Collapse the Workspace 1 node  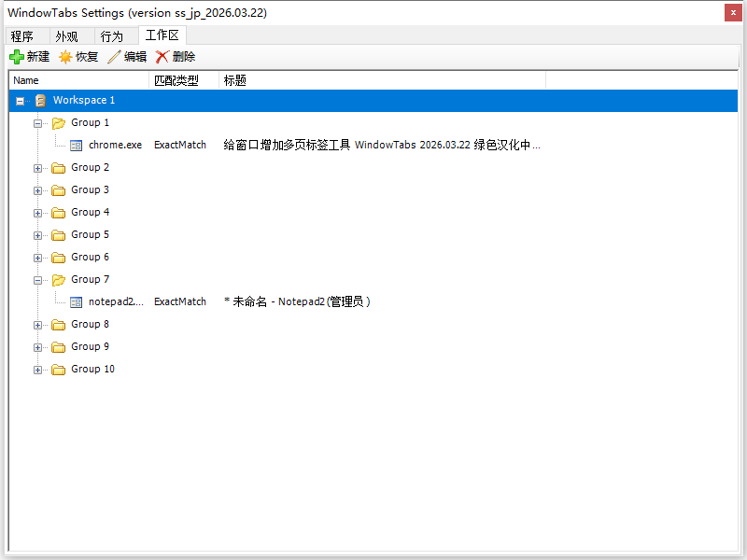(21, 100)
